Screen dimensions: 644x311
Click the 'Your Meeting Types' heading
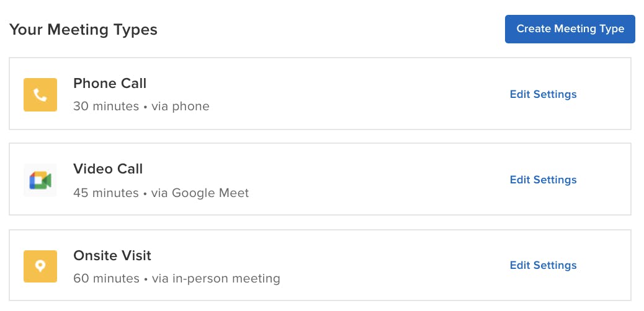(83, 30)
